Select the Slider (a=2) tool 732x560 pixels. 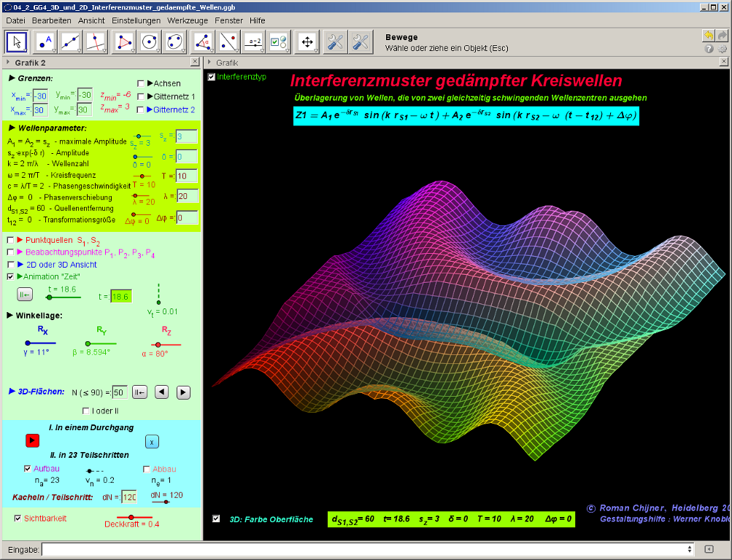pos(254,42)
